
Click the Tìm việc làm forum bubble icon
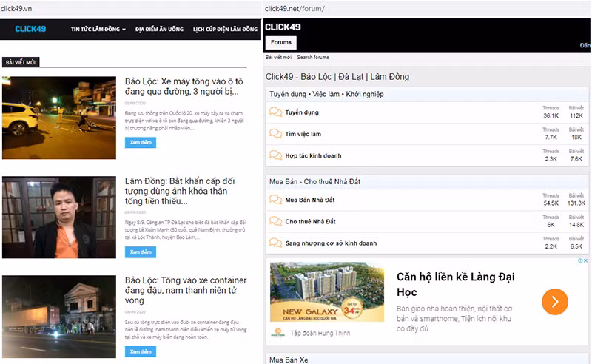point(275,134)
